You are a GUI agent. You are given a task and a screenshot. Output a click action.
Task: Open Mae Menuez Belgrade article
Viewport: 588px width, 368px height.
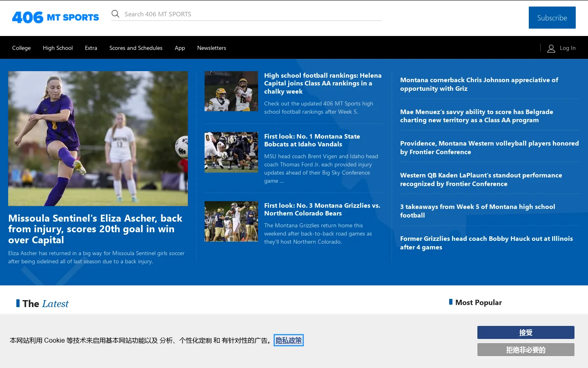click(x=477, y=116)
